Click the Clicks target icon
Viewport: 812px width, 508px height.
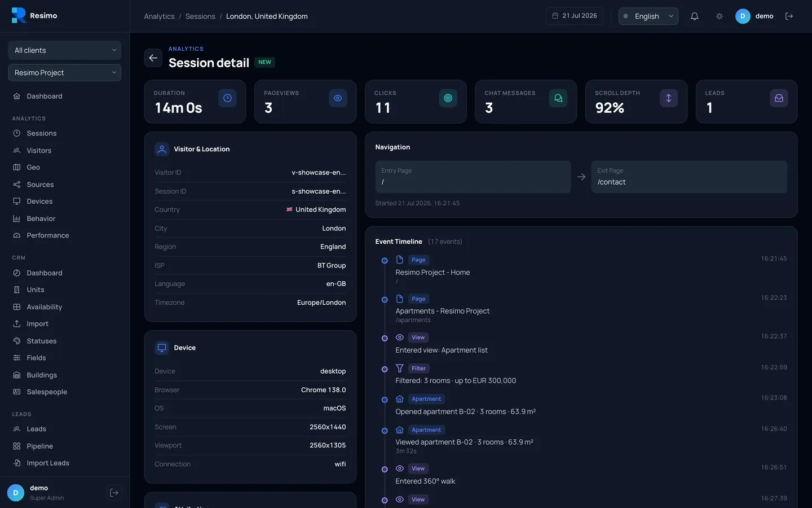448,98
